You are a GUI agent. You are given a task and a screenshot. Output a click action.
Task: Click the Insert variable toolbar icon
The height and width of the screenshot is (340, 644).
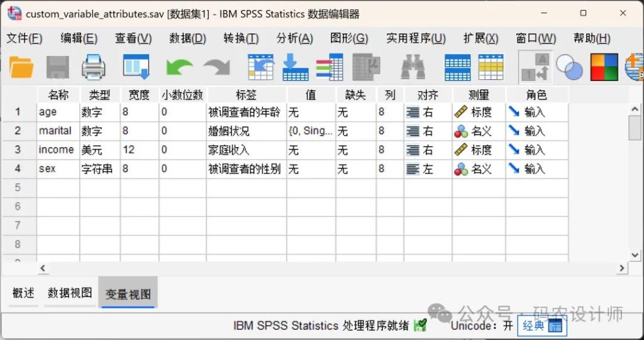491,67
